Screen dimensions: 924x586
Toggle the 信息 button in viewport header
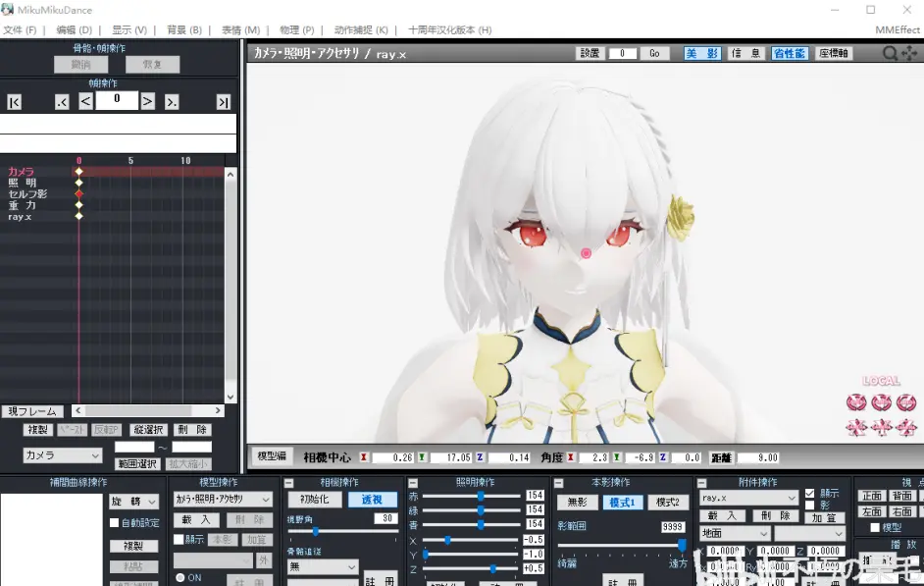745,54
